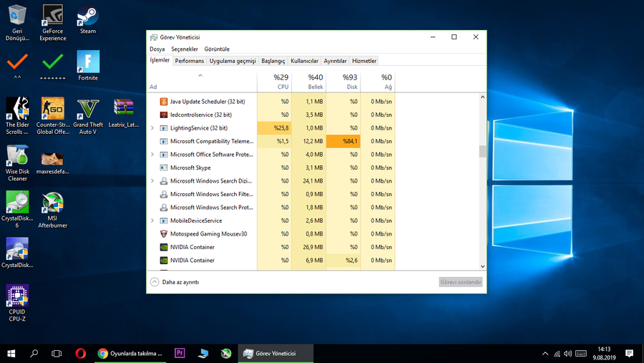Open the taskbar clock showing 14:13
Screen dimensions: 644x363
pos(604,354)
